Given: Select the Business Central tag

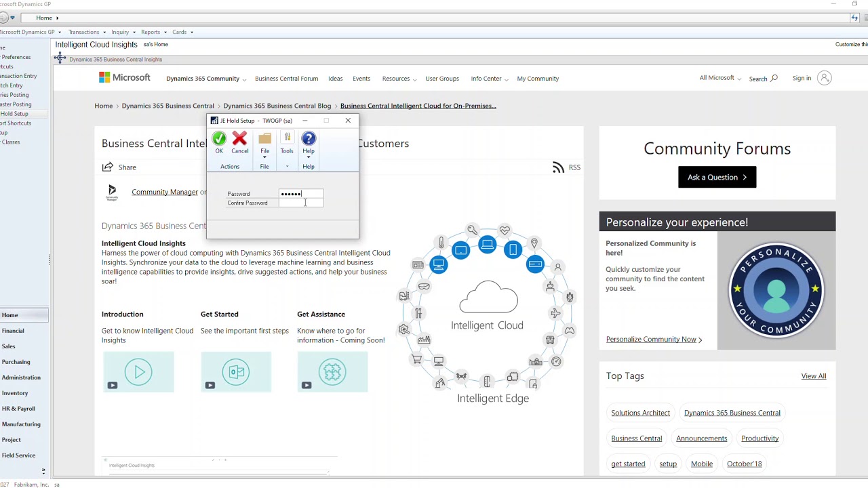Looking at the screenshot, I should (x=636, y=439).
